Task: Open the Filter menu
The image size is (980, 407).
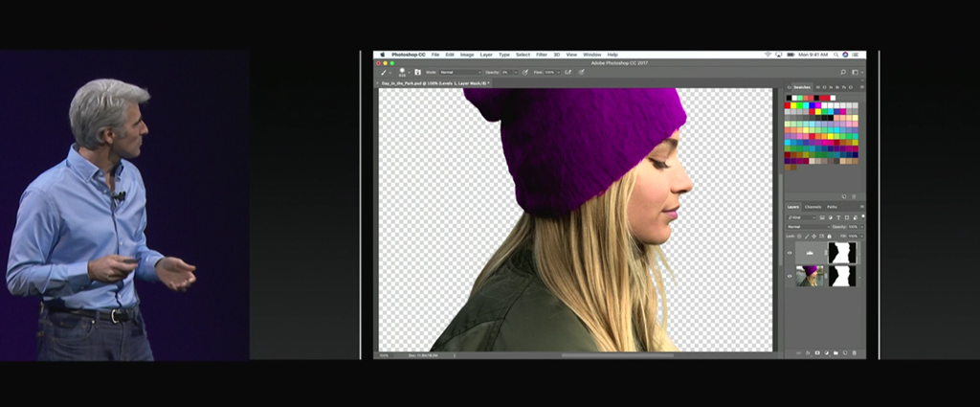Action: tap(542, 55)
